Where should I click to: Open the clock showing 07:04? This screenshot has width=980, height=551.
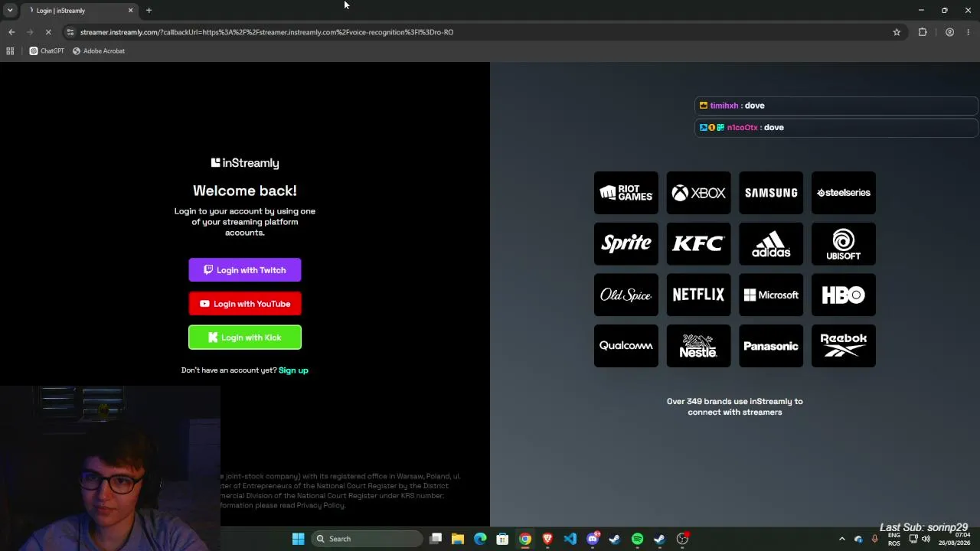(954, 539)
